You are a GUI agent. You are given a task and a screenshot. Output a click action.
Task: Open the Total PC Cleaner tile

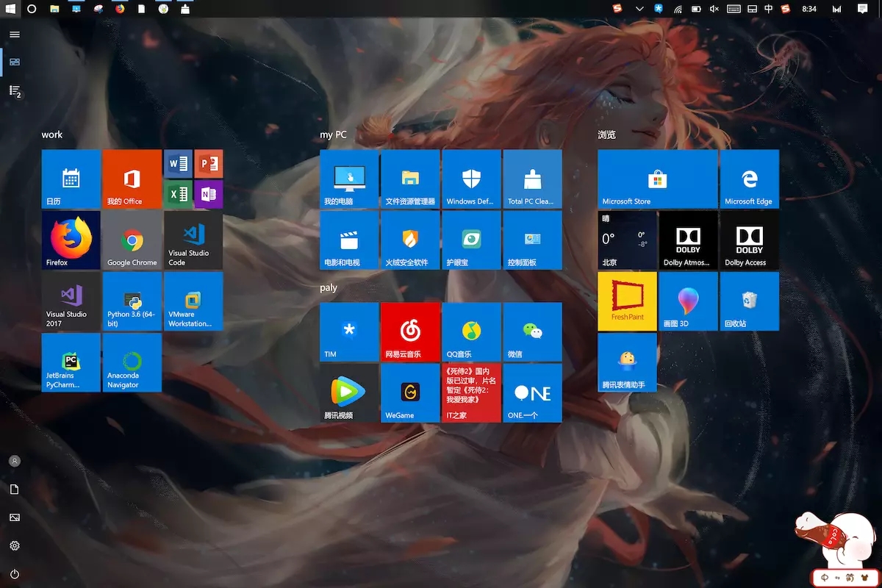coord(533,179)
